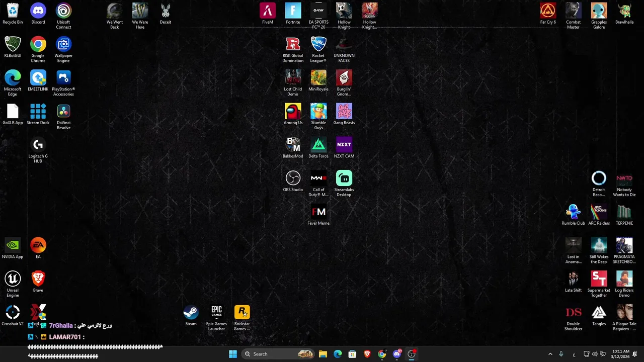
Task: Open Stream Dock desktop icon
Action: [x=38, y=114]
